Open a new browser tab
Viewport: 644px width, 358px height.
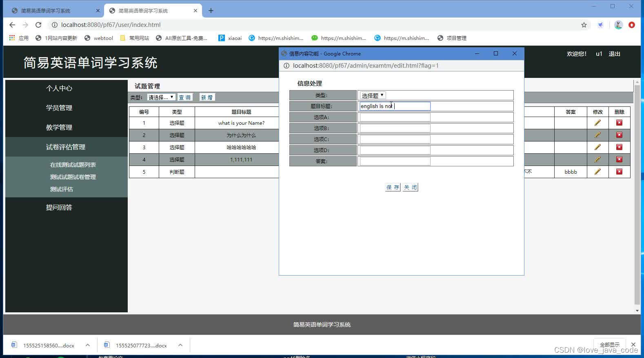coord(211,11)
